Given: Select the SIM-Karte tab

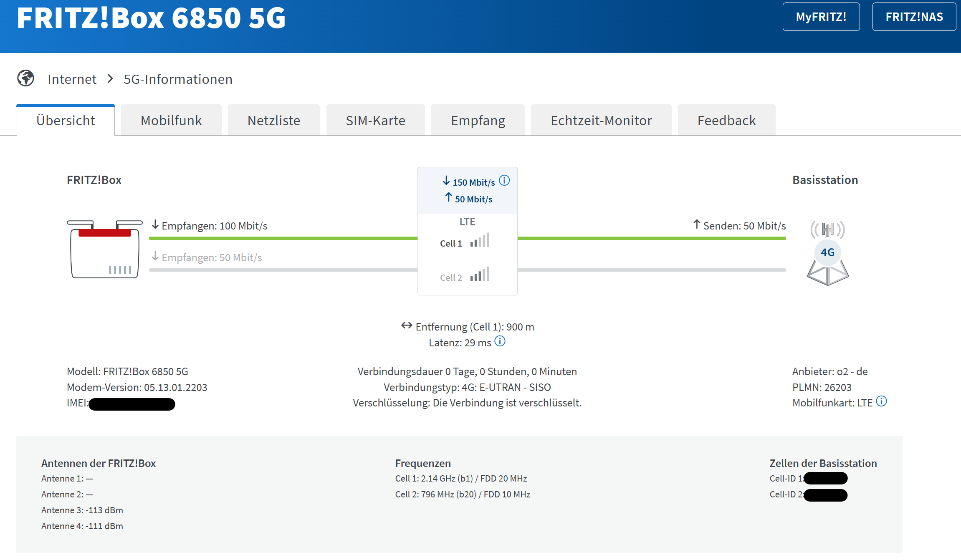Looking at the screenshot, I should point(375,121).
